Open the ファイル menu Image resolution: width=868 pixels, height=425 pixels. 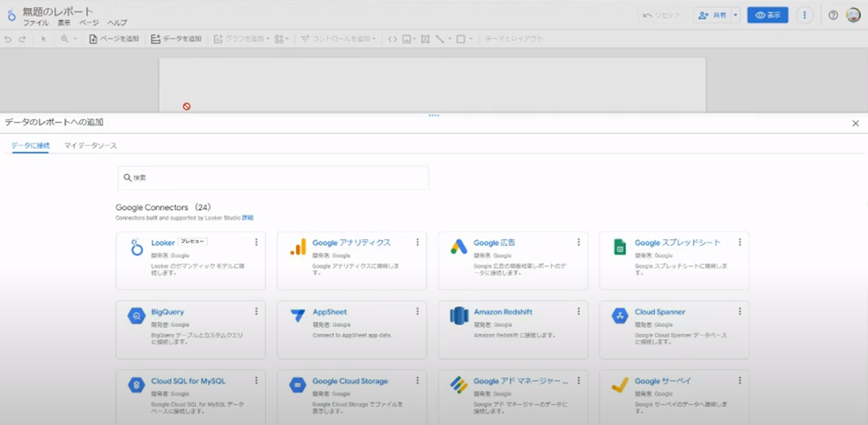pos(36,23)
